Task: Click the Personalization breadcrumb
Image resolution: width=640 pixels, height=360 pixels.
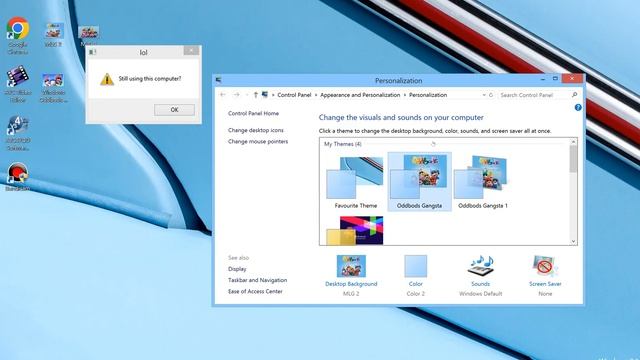Action: click(x=428, y=95)
